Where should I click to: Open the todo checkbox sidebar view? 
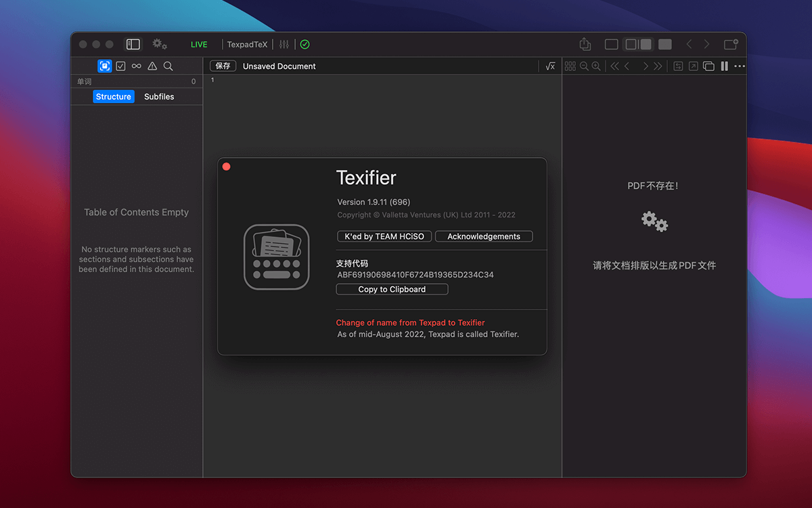pyautogui.click(x=120, y=66)
